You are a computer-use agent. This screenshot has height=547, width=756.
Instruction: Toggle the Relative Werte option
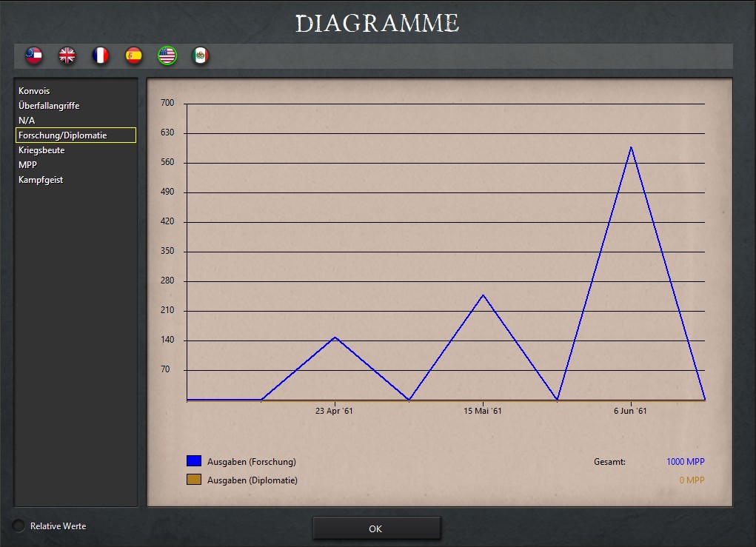coord(19,526)
